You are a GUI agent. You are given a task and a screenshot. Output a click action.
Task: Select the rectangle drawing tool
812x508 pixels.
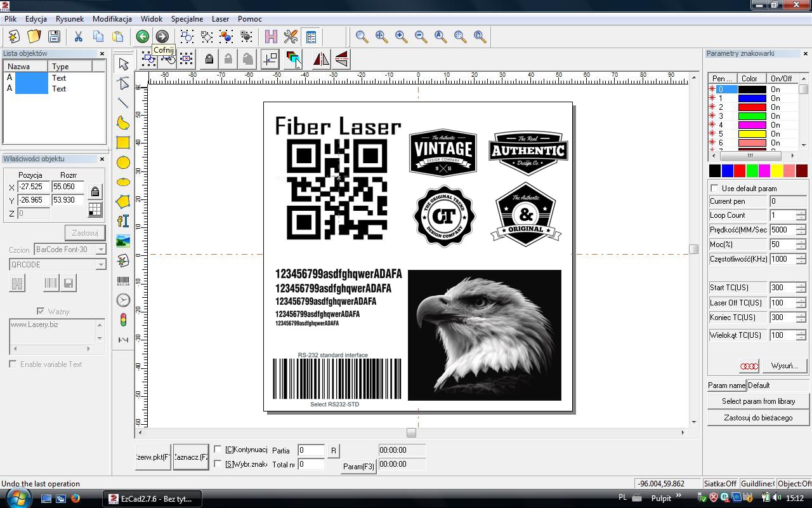(123, 143)
